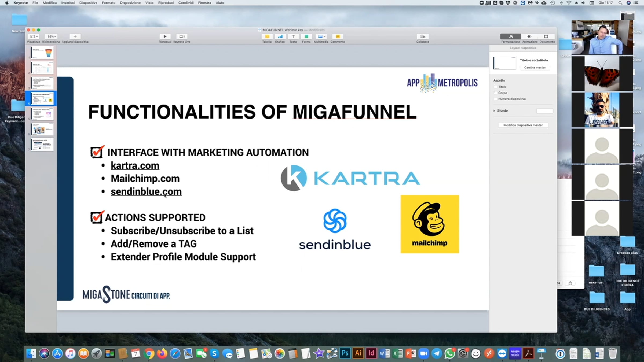Image resolution: width=644 pixels, height=362 pixels.
Task: Click the Mailchimp.com bullet text
Action: point(145,179)
